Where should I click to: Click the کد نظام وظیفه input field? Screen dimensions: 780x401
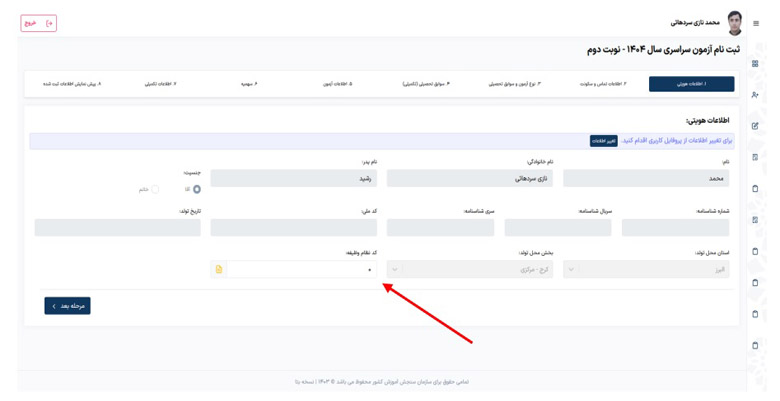301,269
